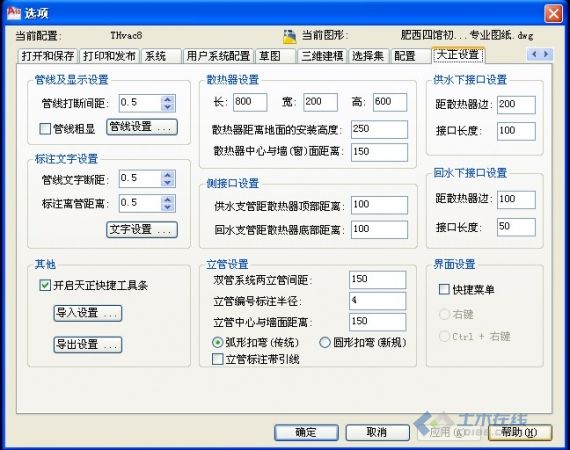Open 文字设置 ... dialog button
This screenshot has height=450, width=570.
pyautogui.click(x=142, y=229)
